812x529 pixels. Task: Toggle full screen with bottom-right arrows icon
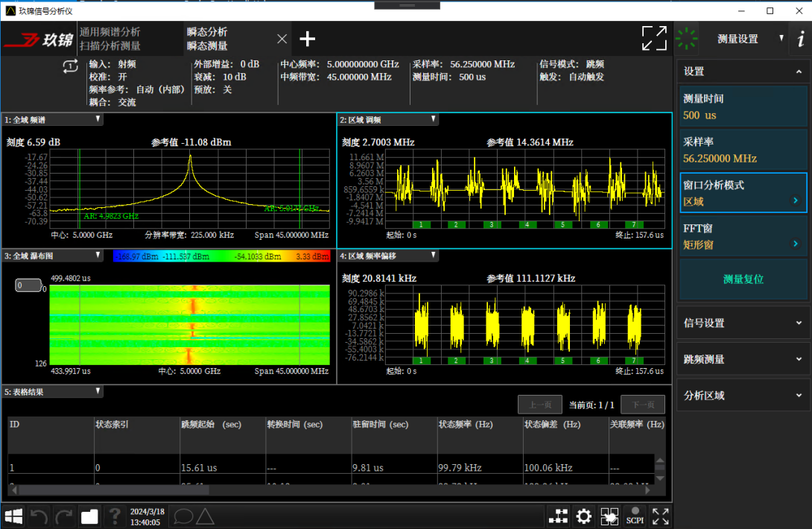click(660, 516)
